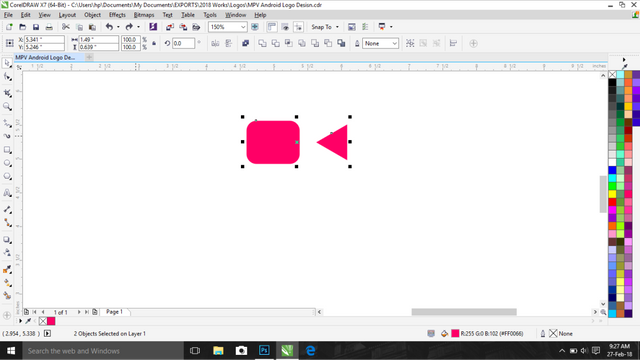Screen dimensions: 640x360
Task: Click the Undo button
Action: (109, 27)
